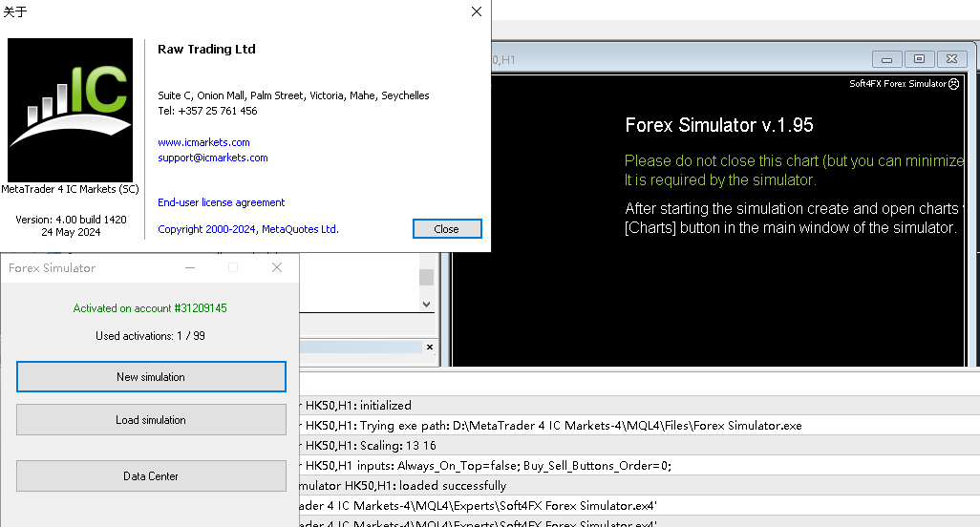The height and width of the screenshot is (527, 980).
Task: Click 'Forex Simulator v.1.95' chart title
Action: (718, 125)
